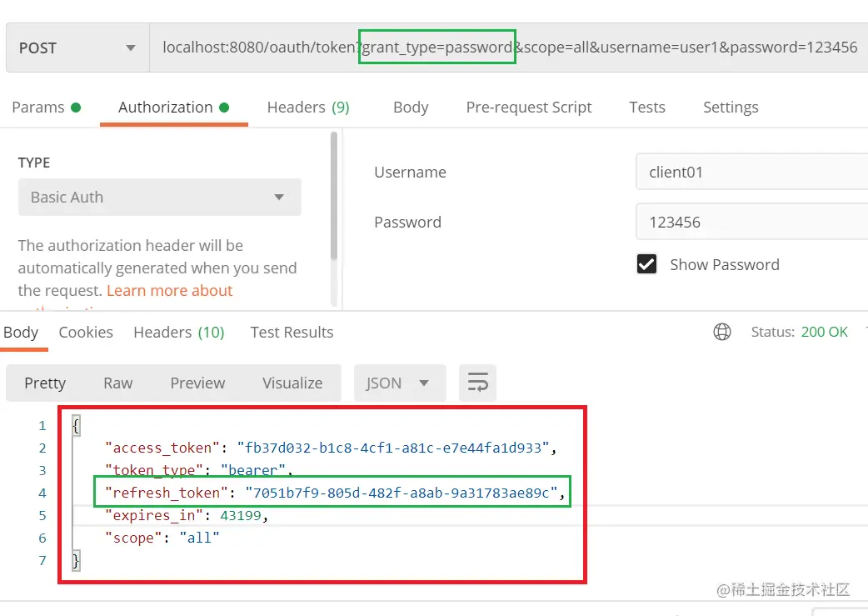Viewport: 868px width, 616px height.
Task: Select the Preview view button
Action: click(197, 383)
